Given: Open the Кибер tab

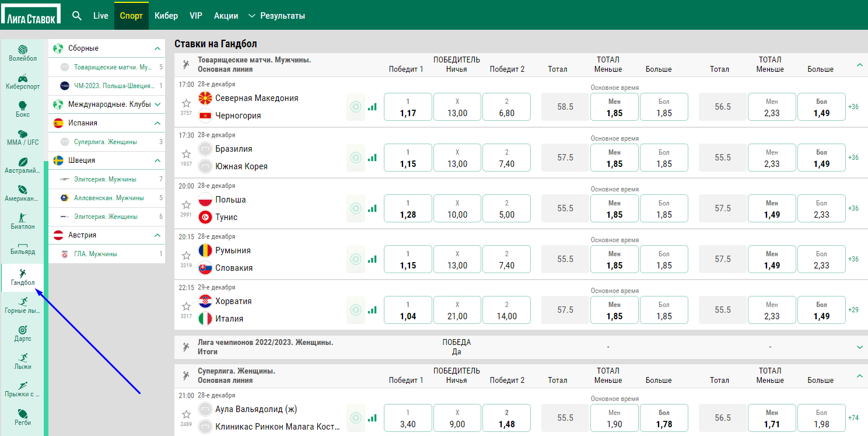Looking at the screenshot, I should click(x=166, y=16).
